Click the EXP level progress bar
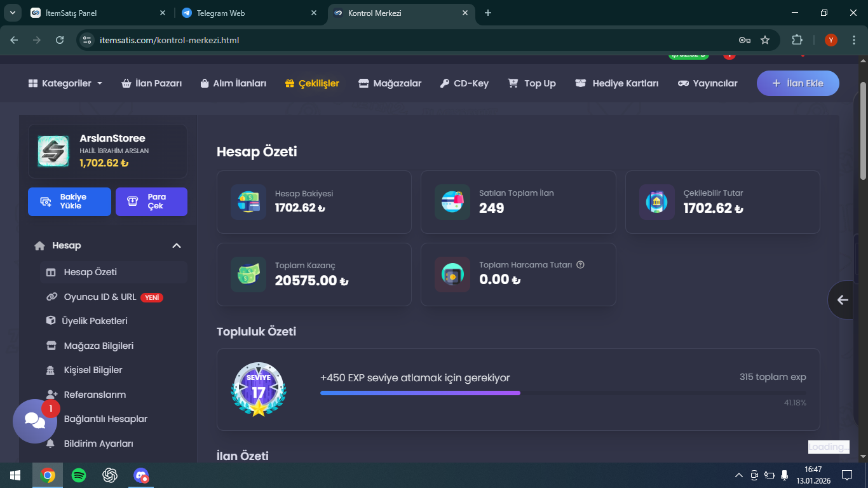 pyautogui.click(x=563, y=393)
